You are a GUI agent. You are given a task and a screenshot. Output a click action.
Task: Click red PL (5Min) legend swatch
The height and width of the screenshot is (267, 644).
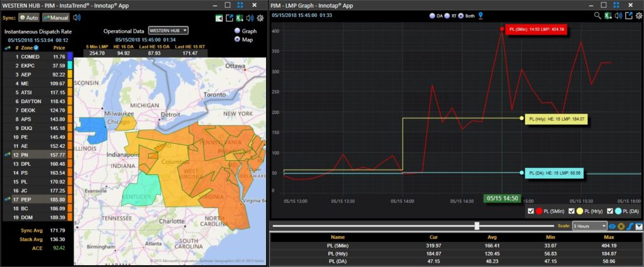pos(539,211)
